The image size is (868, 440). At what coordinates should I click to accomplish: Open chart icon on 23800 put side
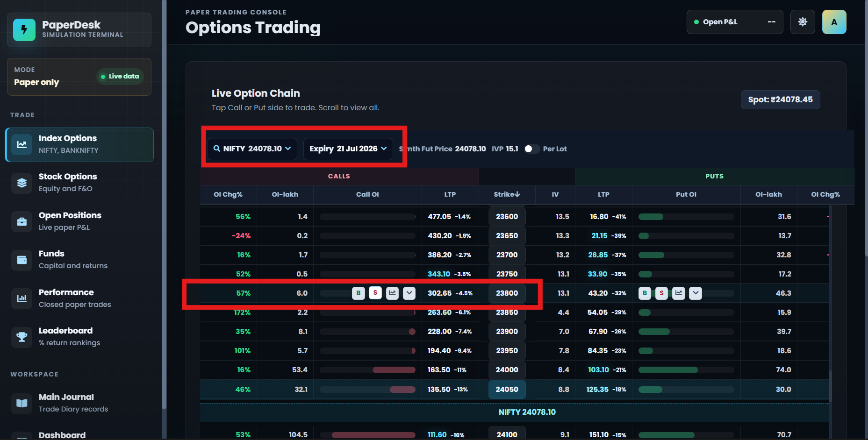(x=679, y=293)
